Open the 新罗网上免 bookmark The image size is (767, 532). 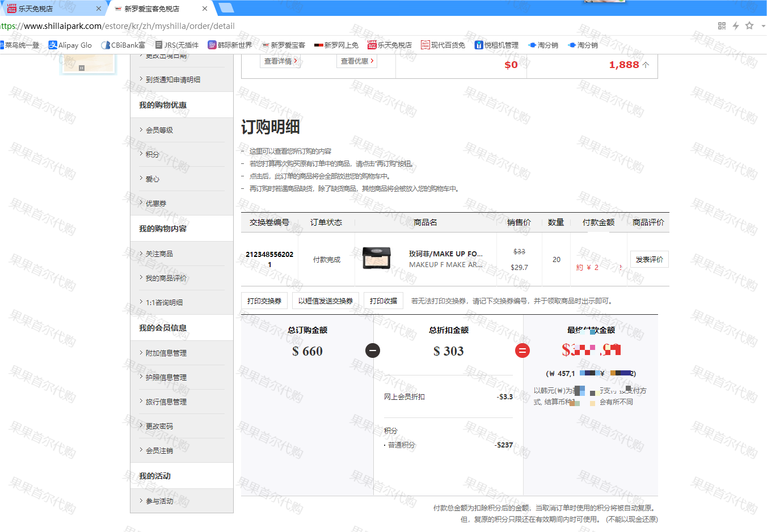pyautogui.click(x=336, y=45)
